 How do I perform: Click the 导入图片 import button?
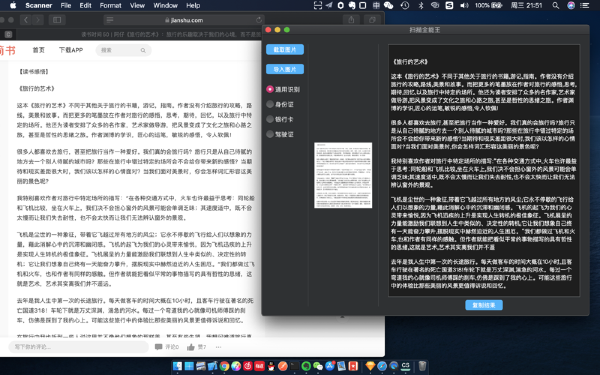(x=285, y=69)
